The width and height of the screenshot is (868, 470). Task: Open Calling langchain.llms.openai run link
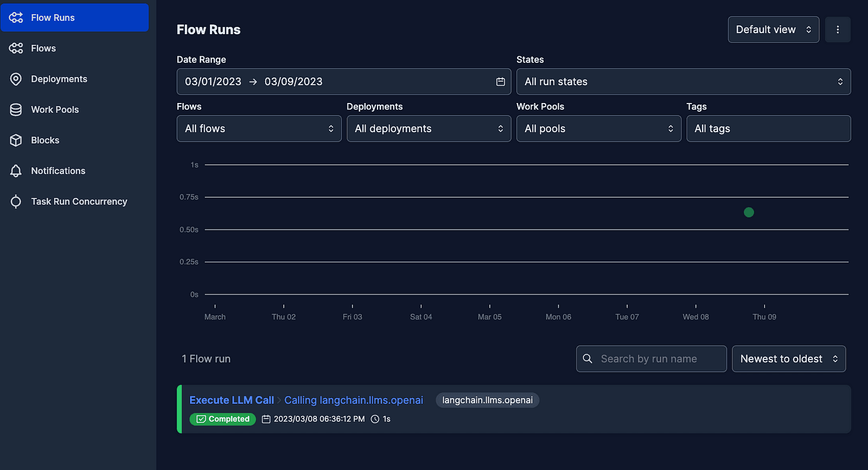353,400
